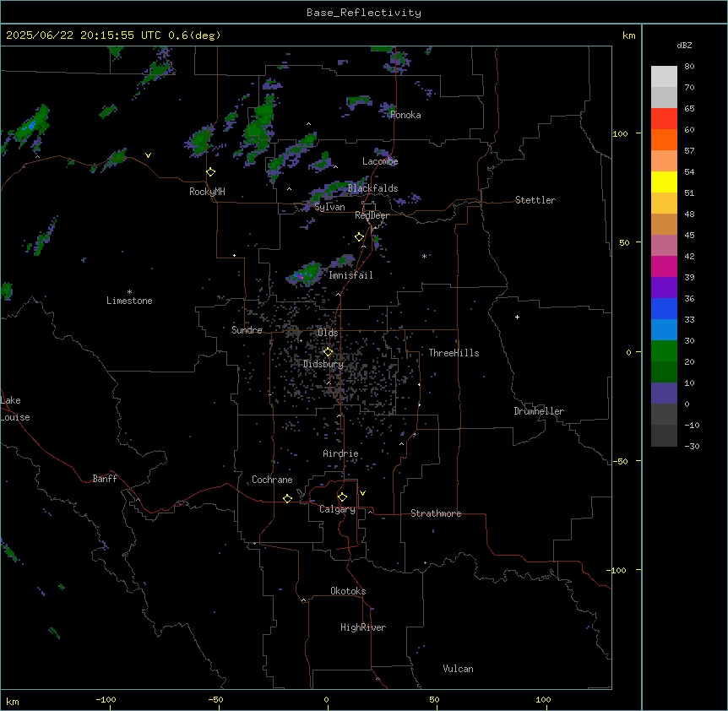Click the km unit label at top right

click(629, 35)
